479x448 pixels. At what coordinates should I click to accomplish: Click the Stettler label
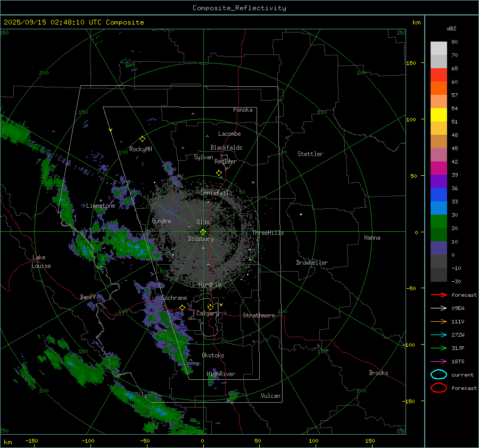pyautogui.click(x=310, y=154)
